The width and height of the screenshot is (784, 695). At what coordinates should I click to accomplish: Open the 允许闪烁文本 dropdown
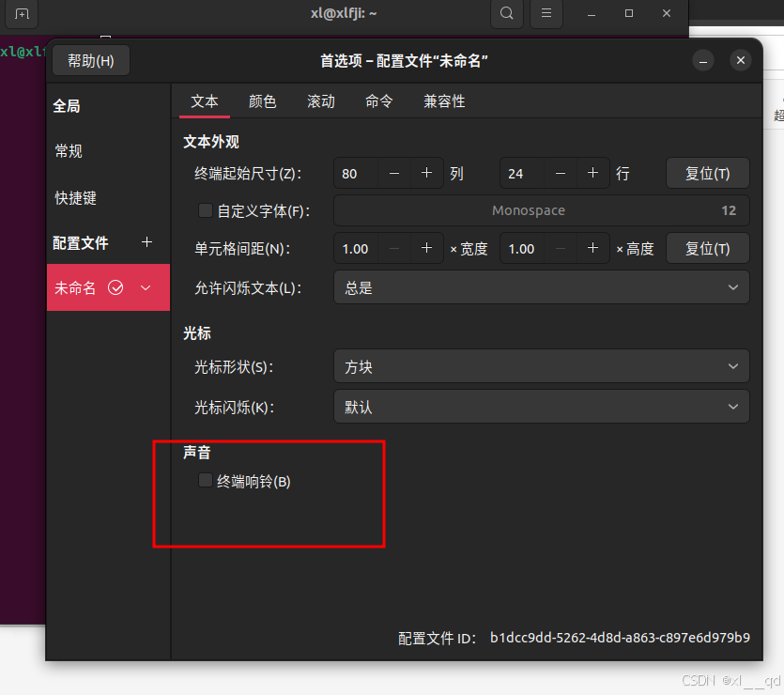coord(541,286)
